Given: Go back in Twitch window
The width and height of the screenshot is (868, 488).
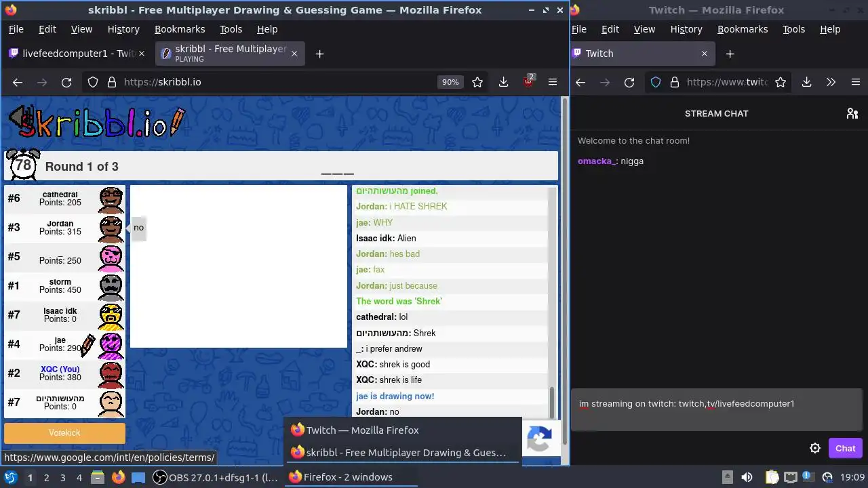Looking at the screenshot, I should tap(580, 82).
